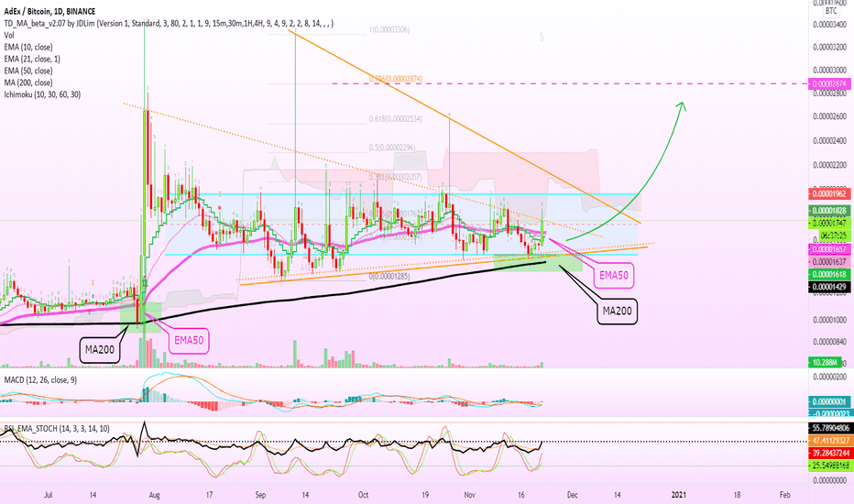Click the 0.00000840 price axis tick
854x504 pixels.
tap(830, 342)
